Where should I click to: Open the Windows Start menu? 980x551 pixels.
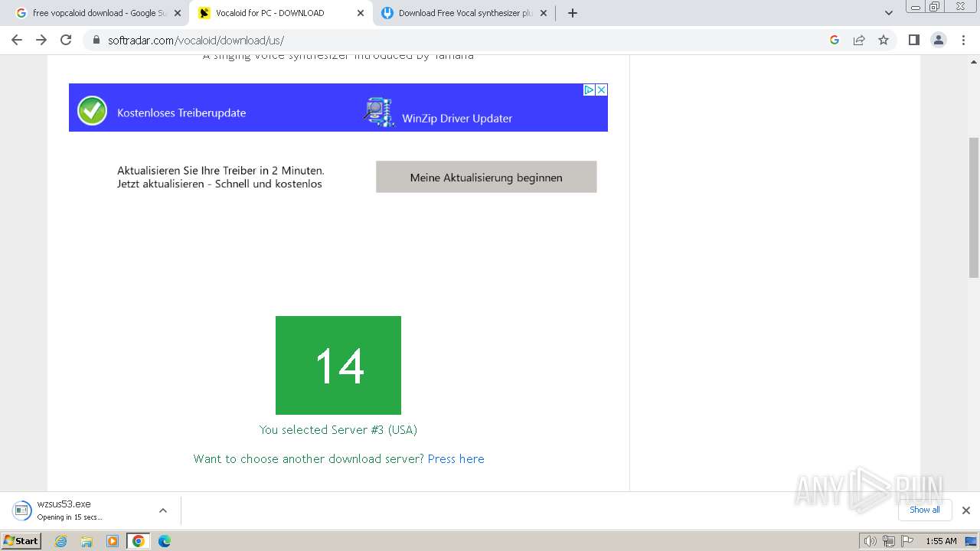[x=21, y=541]
